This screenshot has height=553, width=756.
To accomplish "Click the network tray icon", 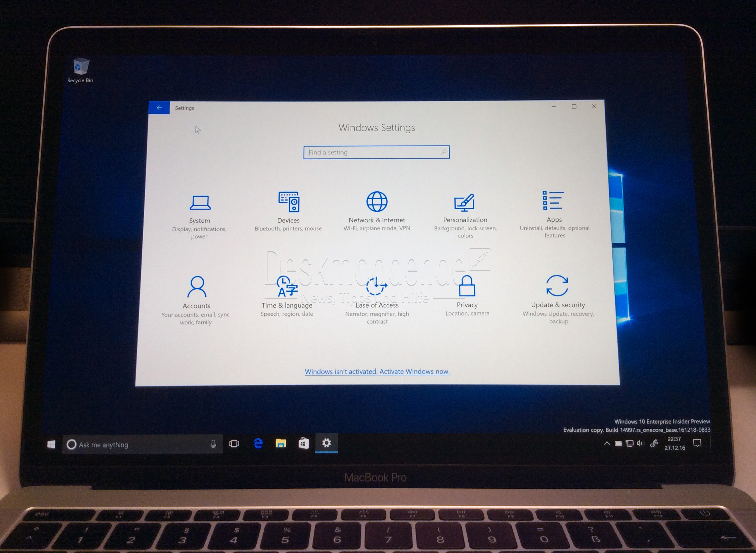I will click(630, 443).
